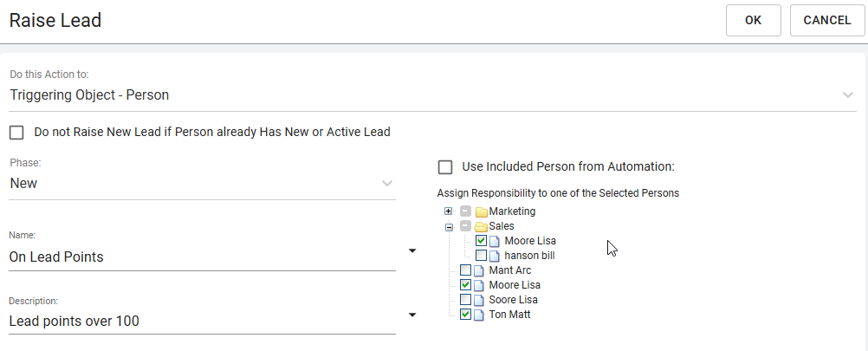The height and width of the screenshot is (351, 868).
Task: Open the Name field arrow menu
Action: tap(412, 251)
